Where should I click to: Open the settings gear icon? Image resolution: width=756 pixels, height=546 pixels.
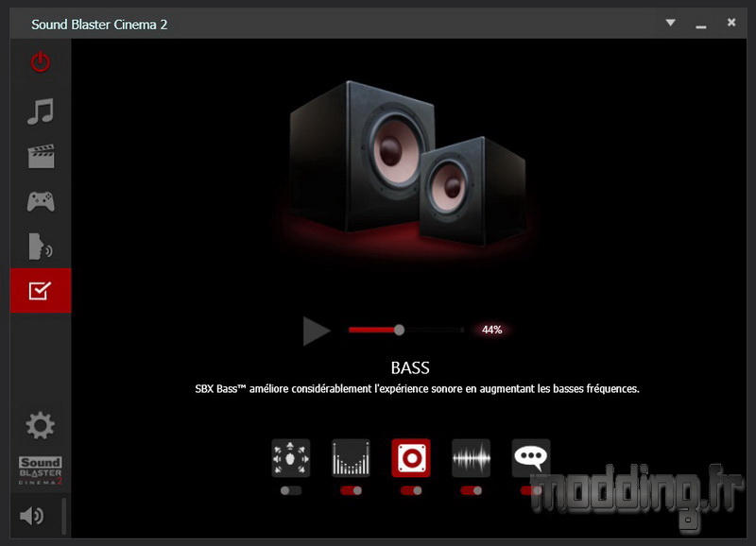(40, 425)
